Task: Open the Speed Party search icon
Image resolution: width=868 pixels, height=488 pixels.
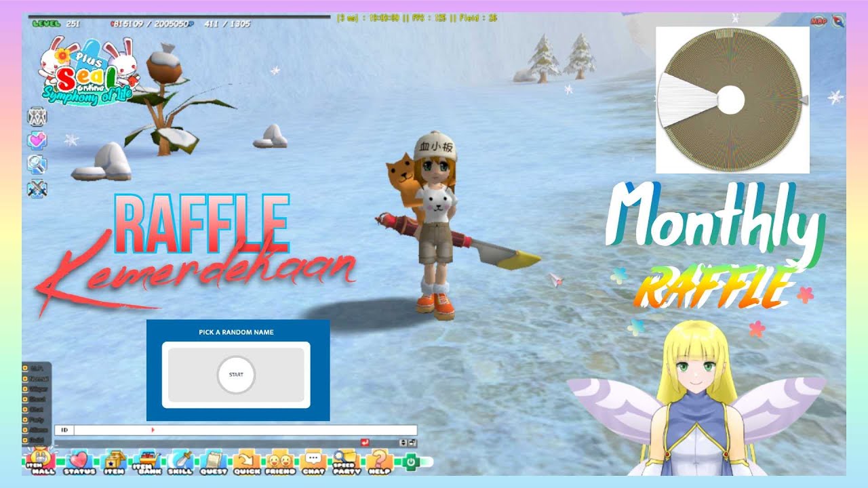Action: pos(346,461)
